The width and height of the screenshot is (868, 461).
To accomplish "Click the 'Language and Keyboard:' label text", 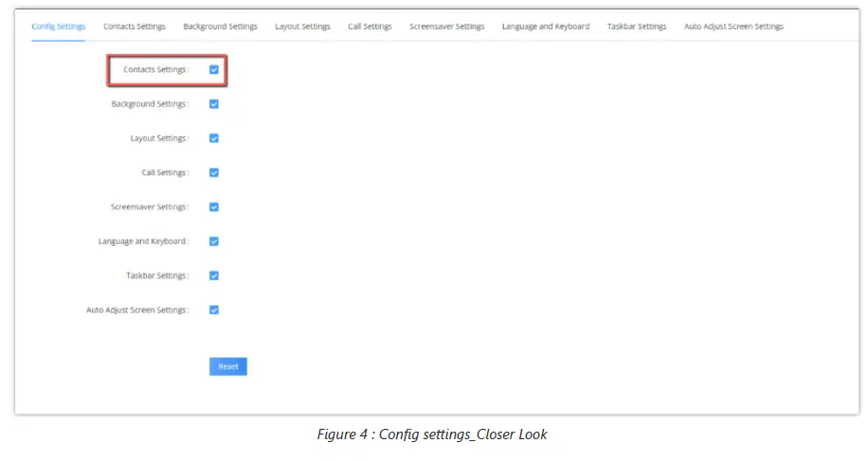I will tap(143, 241).
